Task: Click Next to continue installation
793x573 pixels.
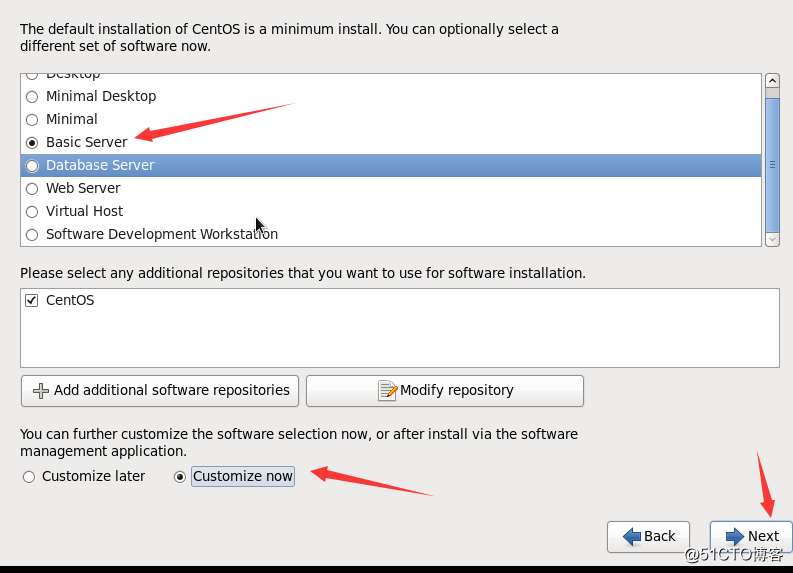Action: [x=751, y=537]
